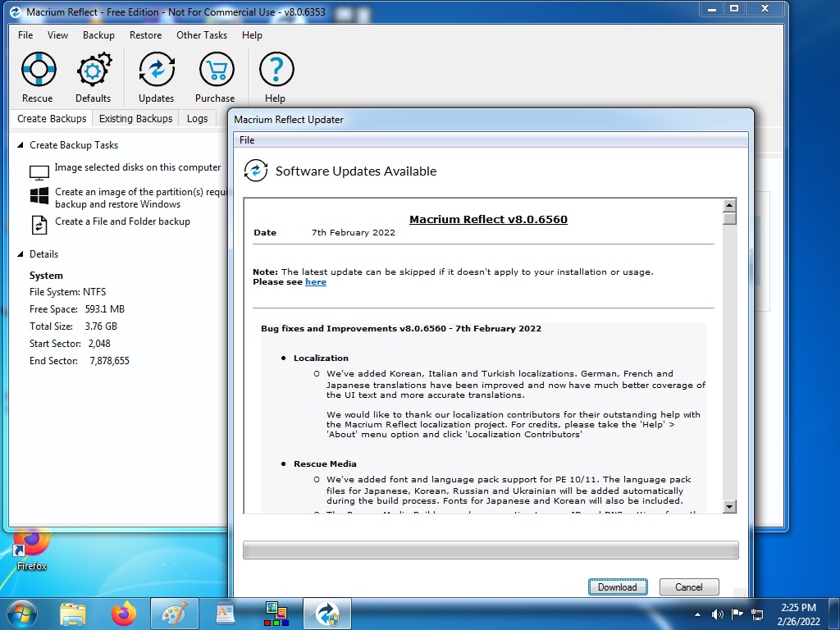The image size is (840, 630).
Task: Open the Restore menu
Action: [145, 34]
